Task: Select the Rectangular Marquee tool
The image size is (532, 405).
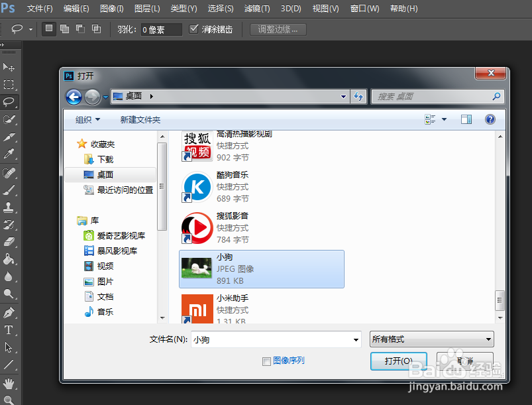Action: (x=10, y=84)
